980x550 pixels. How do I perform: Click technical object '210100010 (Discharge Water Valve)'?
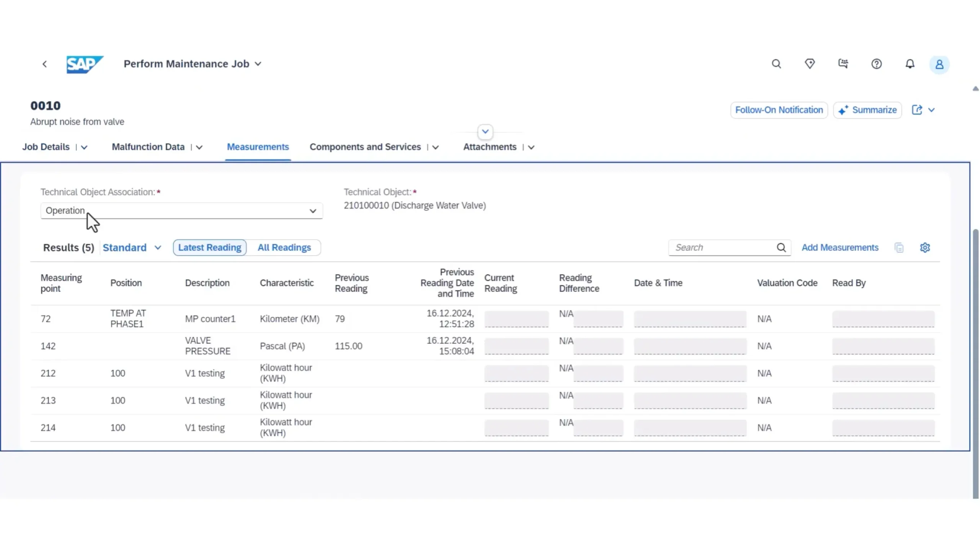pos(415,205)
